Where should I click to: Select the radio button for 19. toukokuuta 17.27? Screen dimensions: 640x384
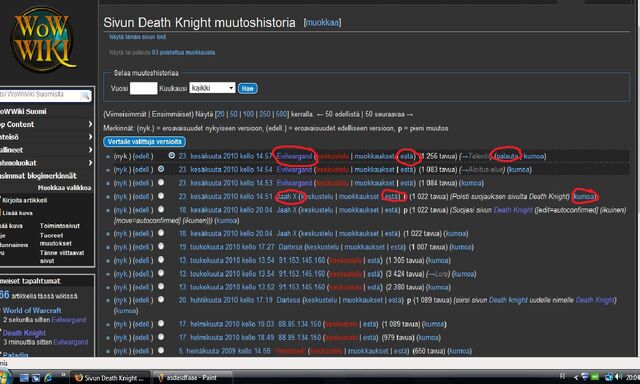(161, 246)
